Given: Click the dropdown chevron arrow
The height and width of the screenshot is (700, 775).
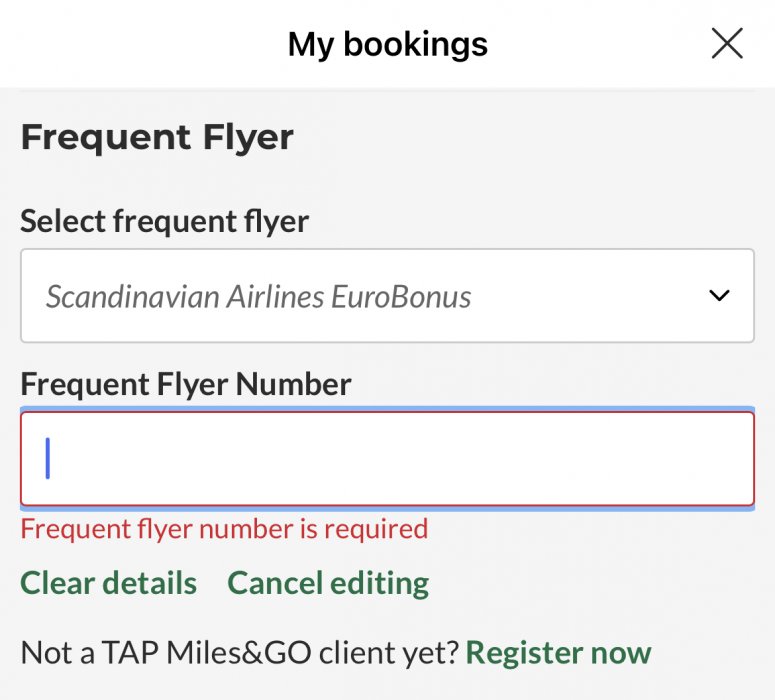Looking at the screenshot, I should pos(719,296).
